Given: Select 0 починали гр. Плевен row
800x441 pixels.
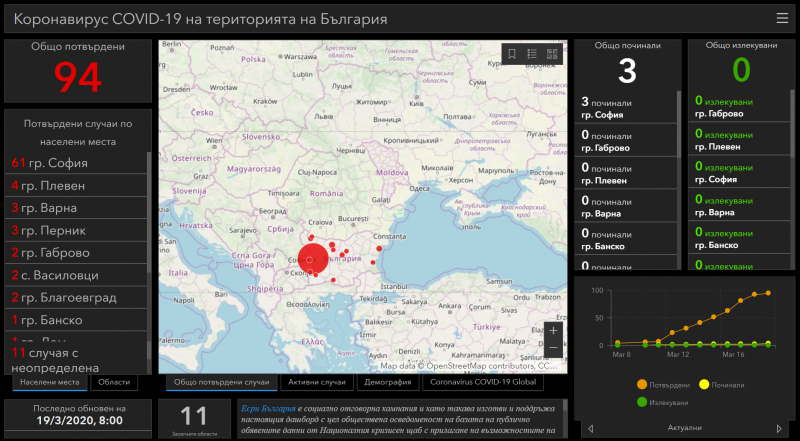Looking at the screenshot, I should [626, 173].
